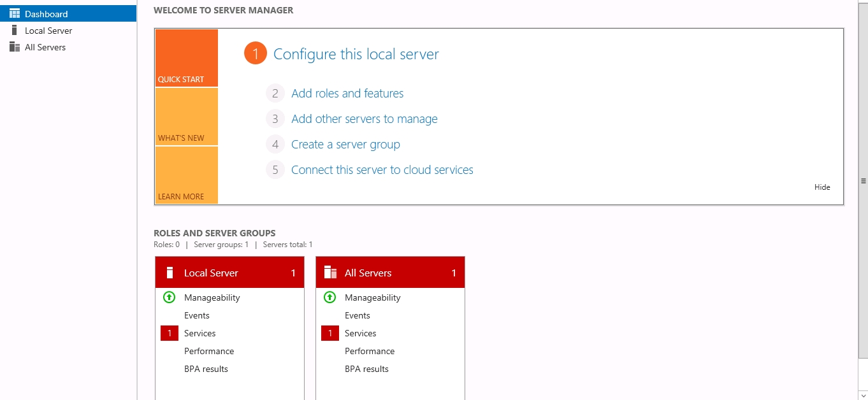Click green Manageability arrow icon in All Servers tile
The image size is (868, 400).
click(x=329, y=297)
